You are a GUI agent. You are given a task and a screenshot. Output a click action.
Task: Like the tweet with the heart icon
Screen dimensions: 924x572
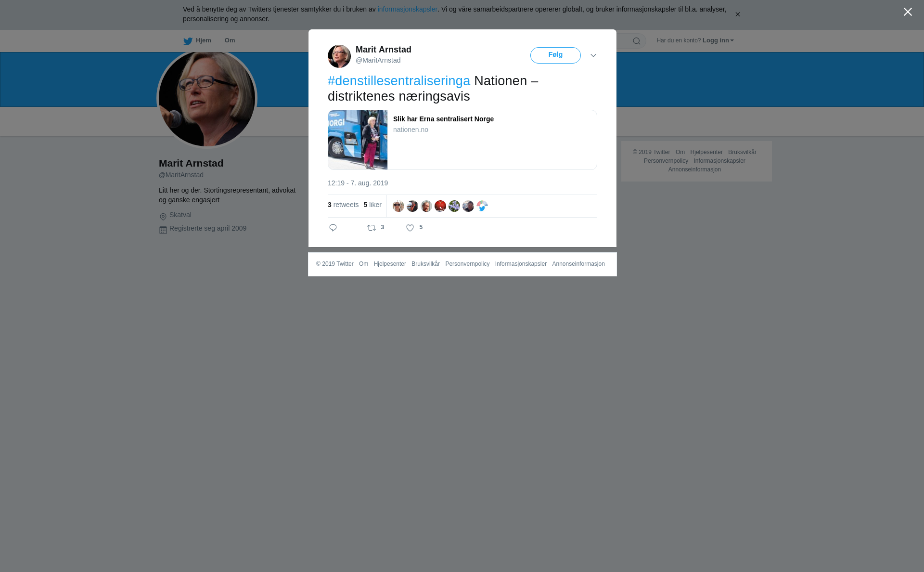pyautogui.click(x=410, y=228)
